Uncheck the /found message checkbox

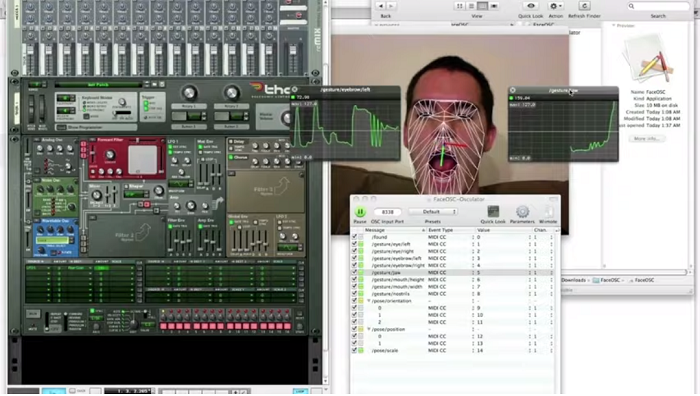coord(354,237)
